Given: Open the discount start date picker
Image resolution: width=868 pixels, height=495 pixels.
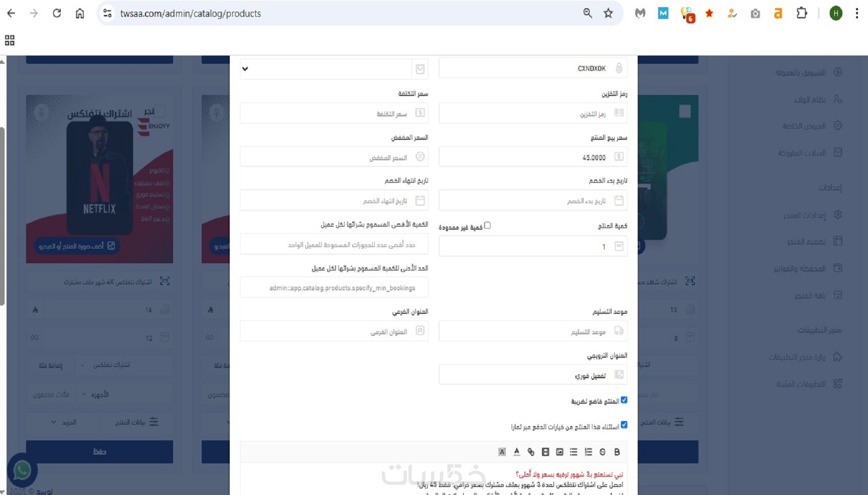Looking at the screenshot, I should [533, 201].
